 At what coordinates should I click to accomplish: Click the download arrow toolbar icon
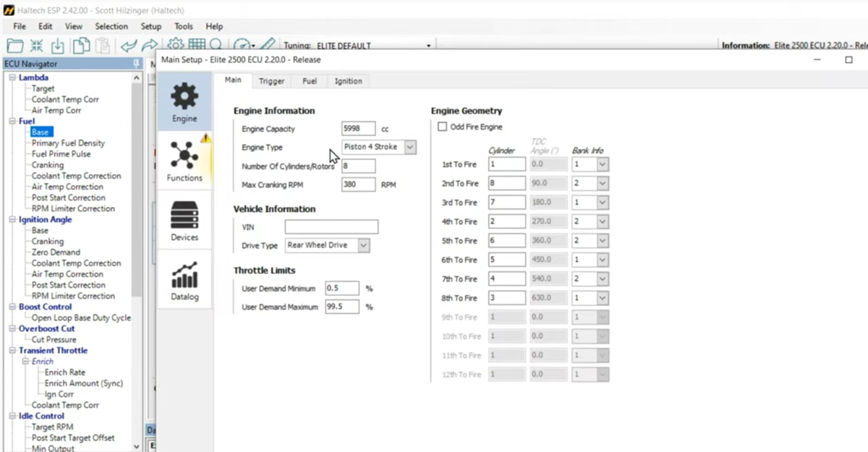(x=57, y=46)
